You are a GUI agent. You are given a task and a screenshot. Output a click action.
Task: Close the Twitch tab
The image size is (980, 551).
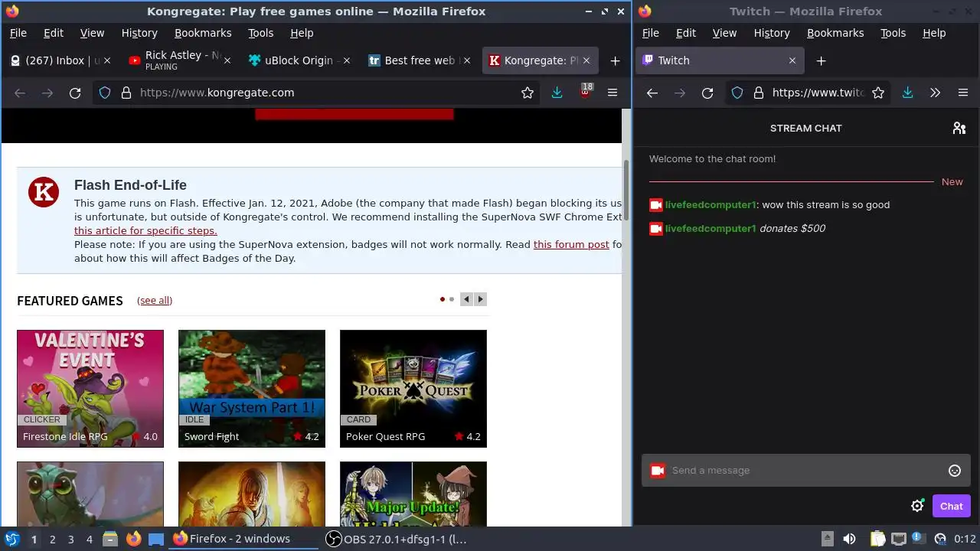click(x=792, y=60)
